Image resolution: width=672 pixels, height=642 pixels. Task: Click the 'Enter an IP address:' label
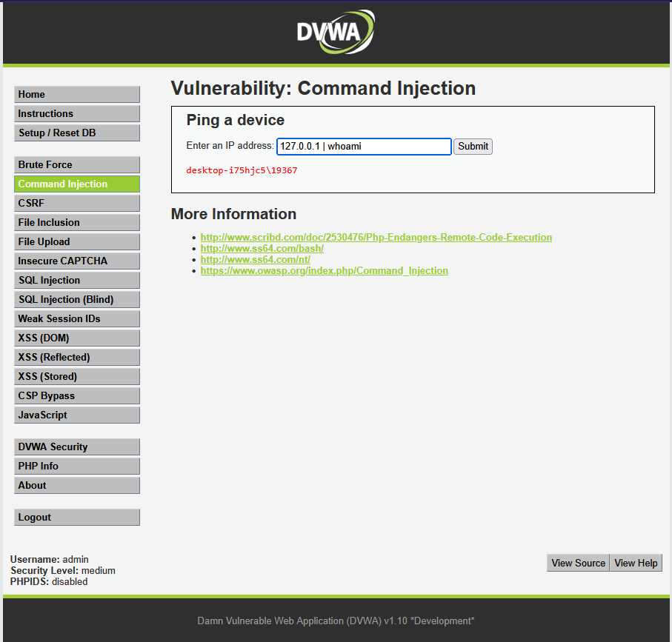[x=230, y=146]
